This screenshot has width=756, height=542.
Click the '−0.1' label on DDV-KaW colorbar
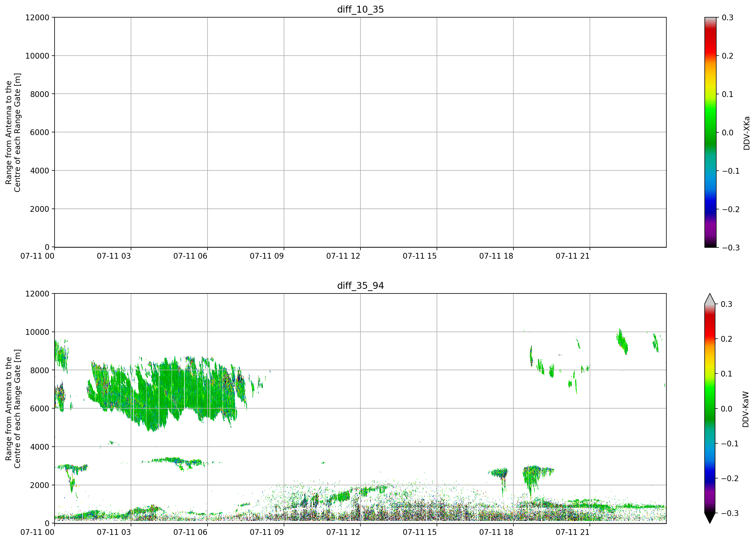click(730, 443)
